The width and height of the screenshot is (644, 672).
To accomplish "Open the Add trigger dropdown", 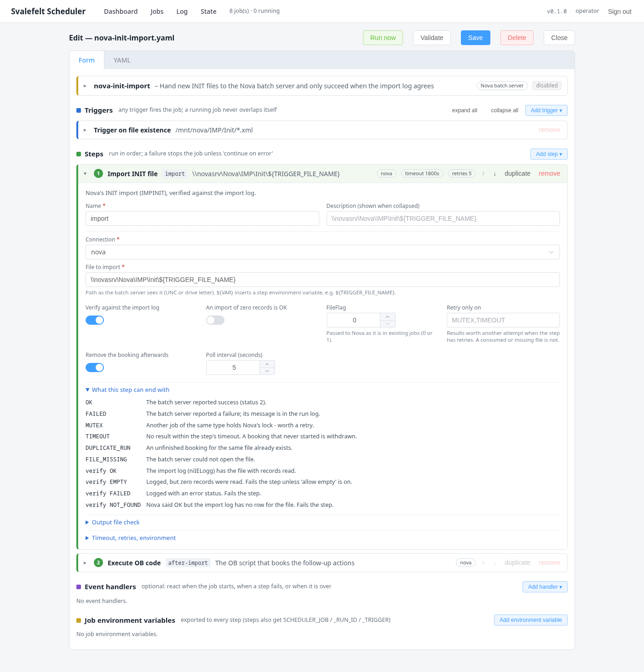I will pos(546,110).
